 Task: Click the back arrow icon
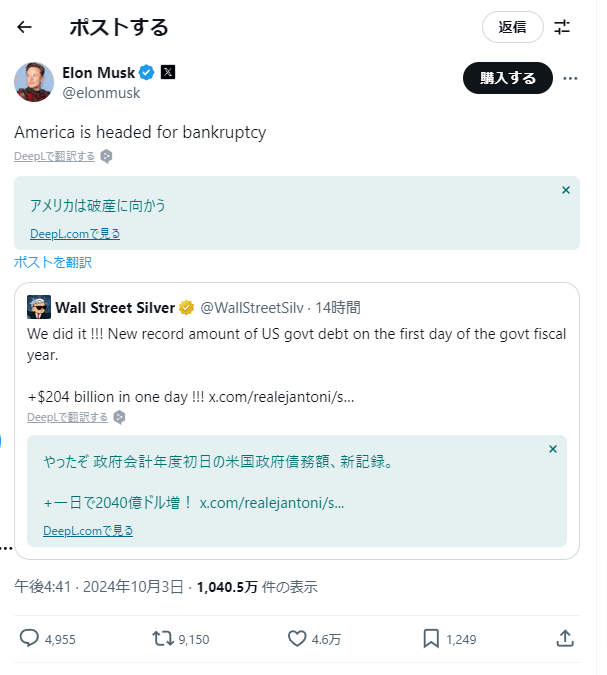[x=25, y=27]
